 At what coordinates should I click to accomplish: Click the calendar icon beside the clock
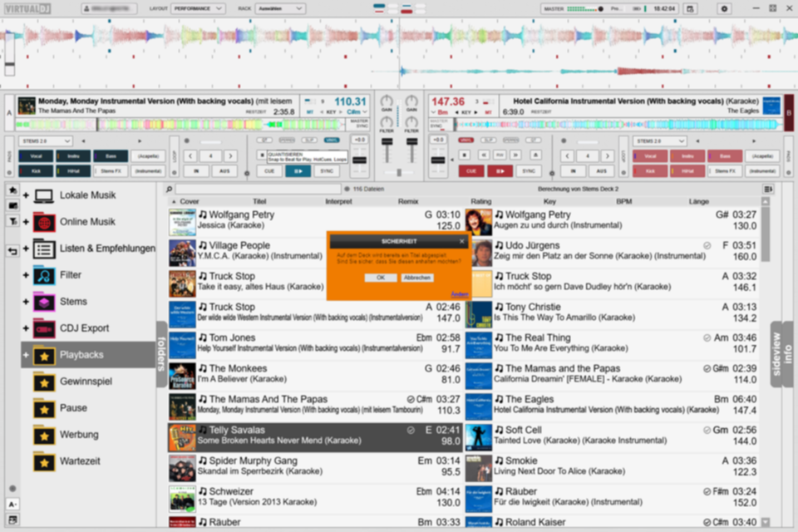(690, 8)
